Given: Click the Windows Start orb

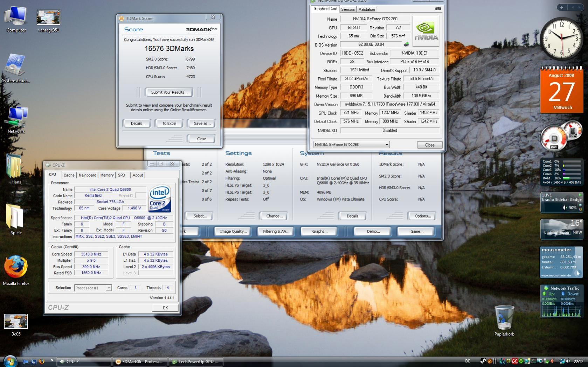Looking at the screenshot, I should click(10, 361).
